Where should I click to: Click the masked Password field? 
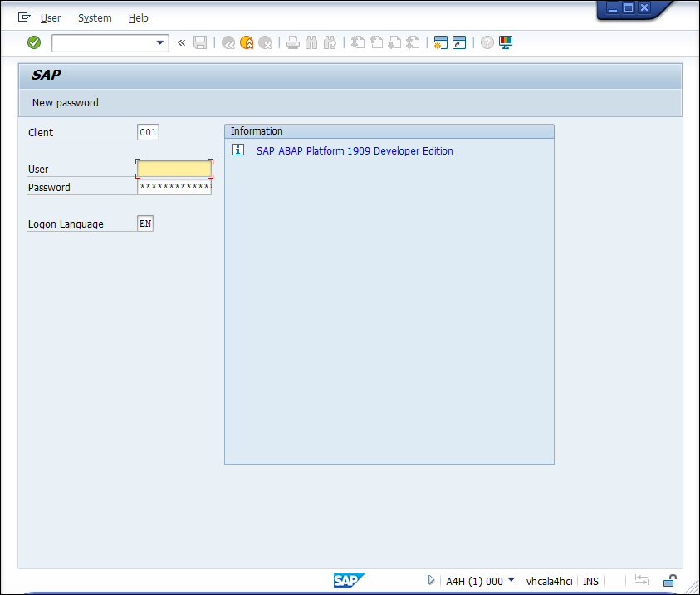(174, 187)
